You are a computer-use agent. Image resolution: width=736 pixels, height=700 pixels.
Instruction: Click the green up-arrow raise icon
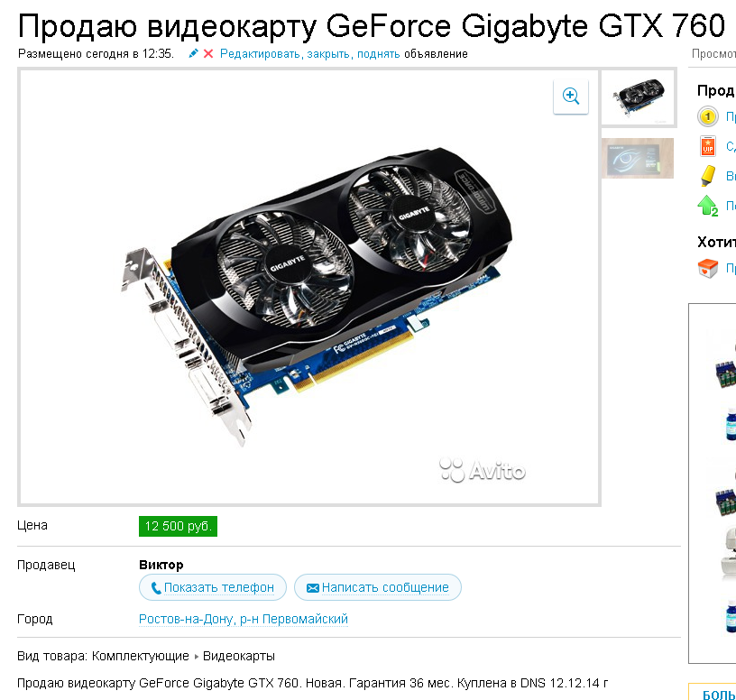pyautogui.click(x=708, y=205)
